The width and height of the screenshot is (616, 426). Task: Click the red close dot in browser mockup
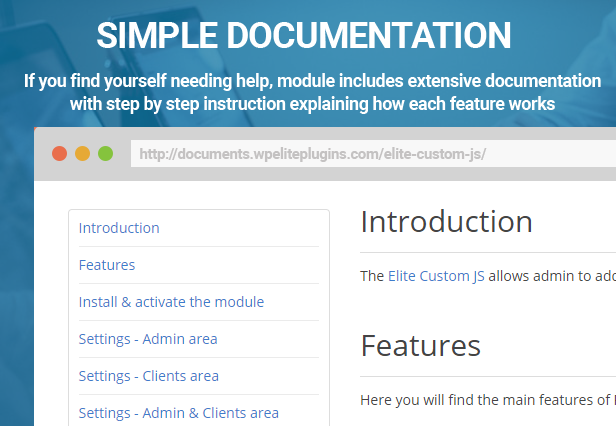pos(59,154)
